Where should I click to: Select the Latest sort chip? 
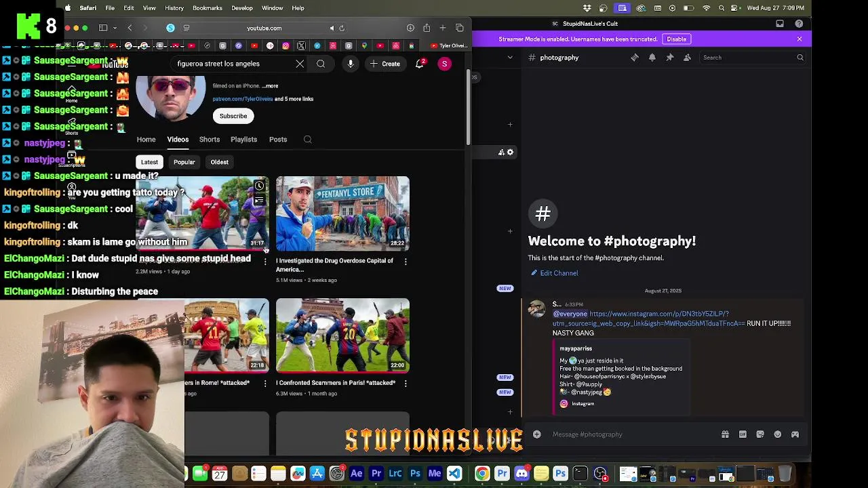[149, 162]
